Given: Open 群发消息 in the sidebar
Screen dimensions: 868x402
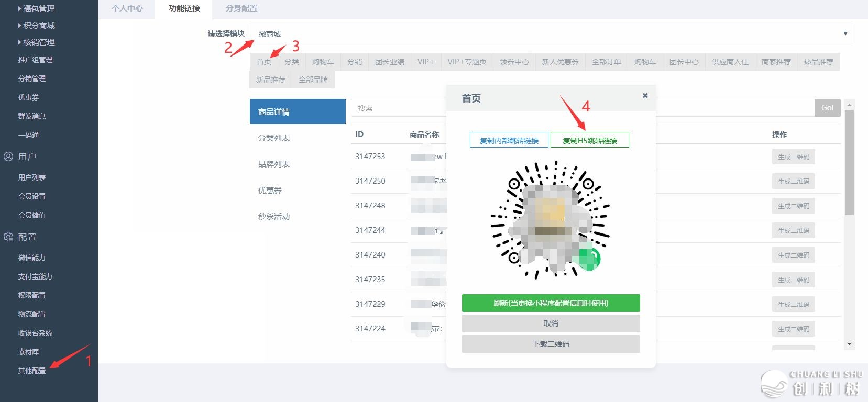Looking at the screenshot, I should 32,116.
